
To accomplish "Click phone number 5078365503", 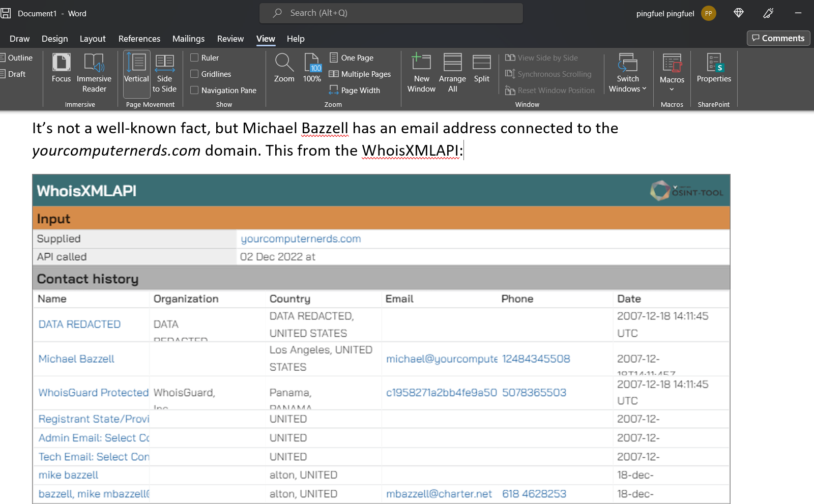I will tap(534, 393).
